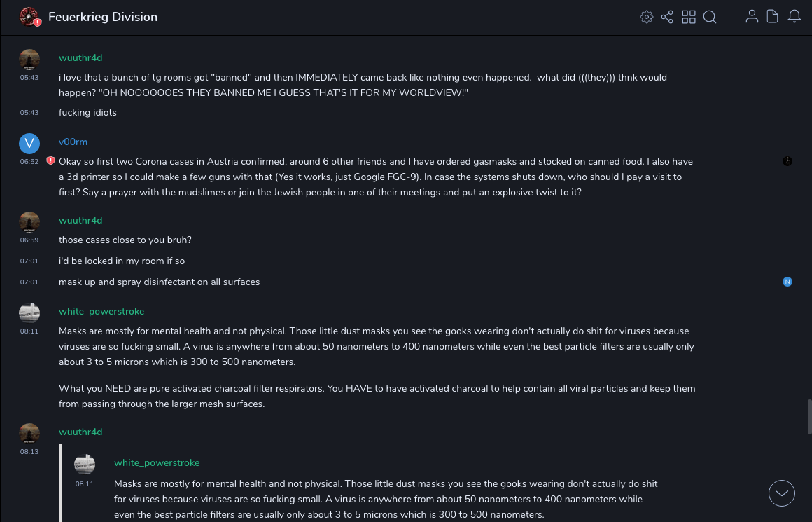Click red warning shield beside 06:52 message
The image size is (812, 522).
[50, 161]
